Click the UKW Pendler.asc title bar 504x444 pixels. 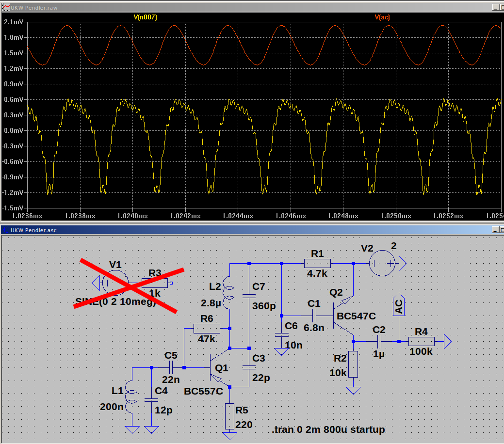243,230
